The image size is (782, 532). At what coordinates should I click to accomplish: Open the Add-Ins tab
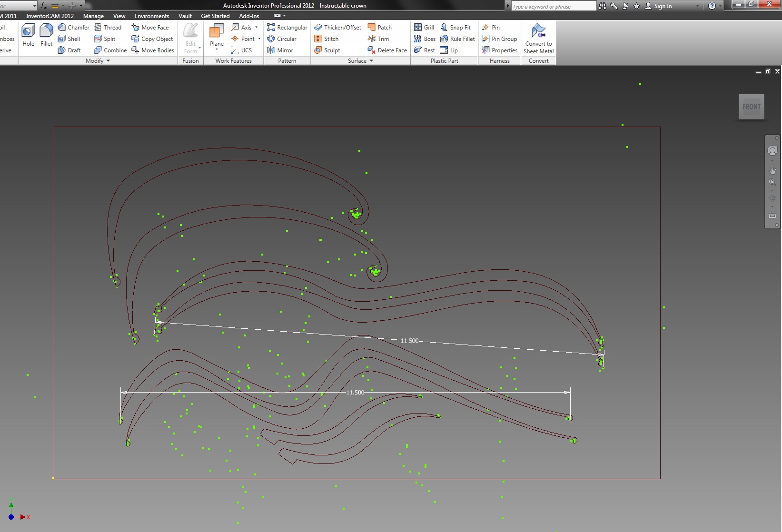[x=249, y=16]
